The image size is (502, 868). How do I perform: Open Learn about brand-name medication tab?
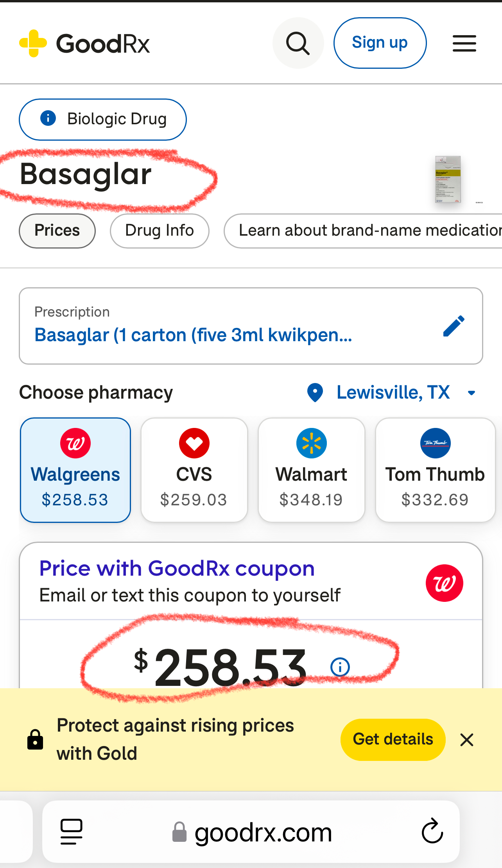[364, 231]
